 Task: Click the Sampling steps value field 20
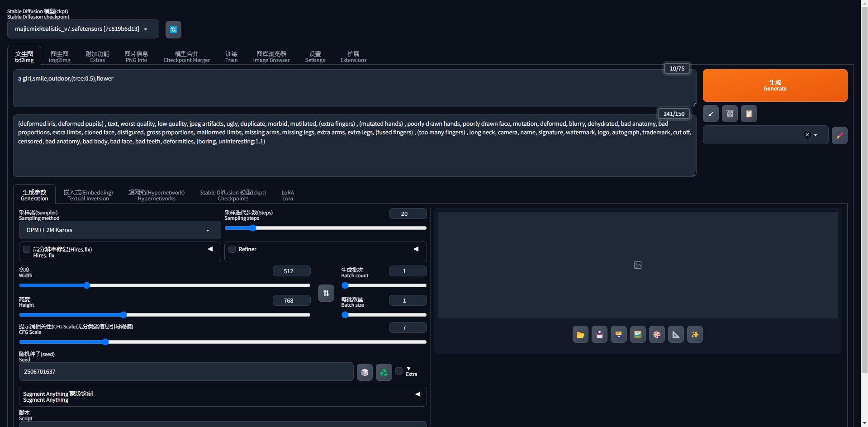[x=408, y=213]
